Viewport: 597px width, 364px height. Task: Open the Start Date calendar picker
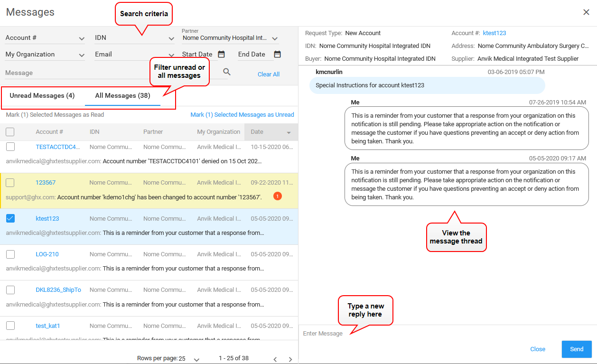221,54
